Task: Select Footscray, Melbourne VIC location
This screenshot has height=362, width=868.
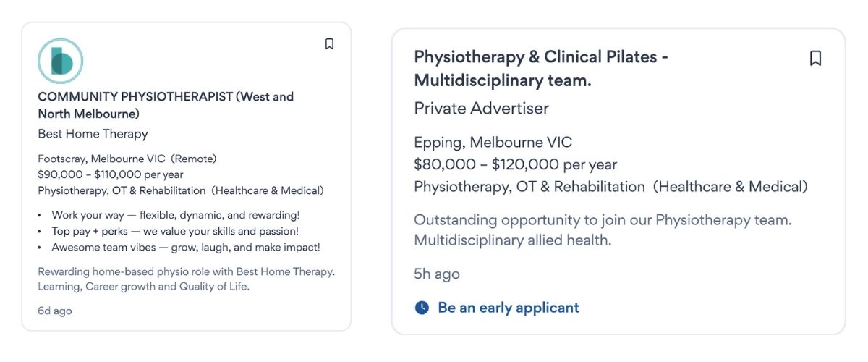Action: [x=101, y=159]
